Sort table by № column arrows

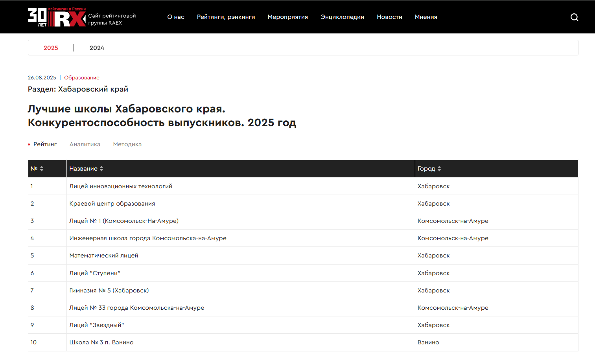pos(42,169)
